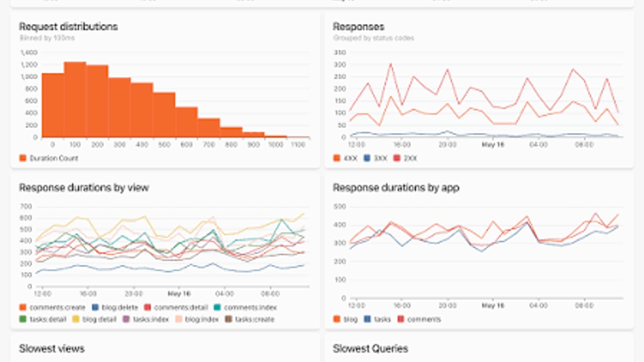This screenshot has height=362, width=644.
Task: Click the tallest bar in Request distributions histogram
Action: click(x=75, y=100)
